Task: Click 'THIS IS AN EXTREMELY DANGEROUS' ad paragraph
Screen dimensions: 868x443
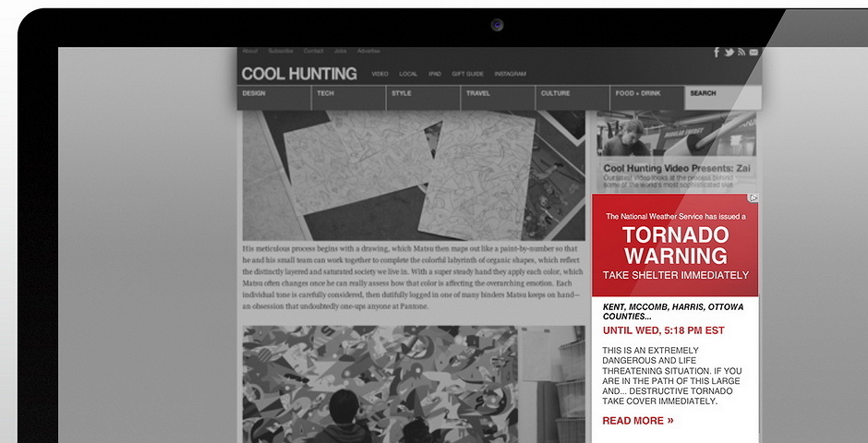Action: 672,376
